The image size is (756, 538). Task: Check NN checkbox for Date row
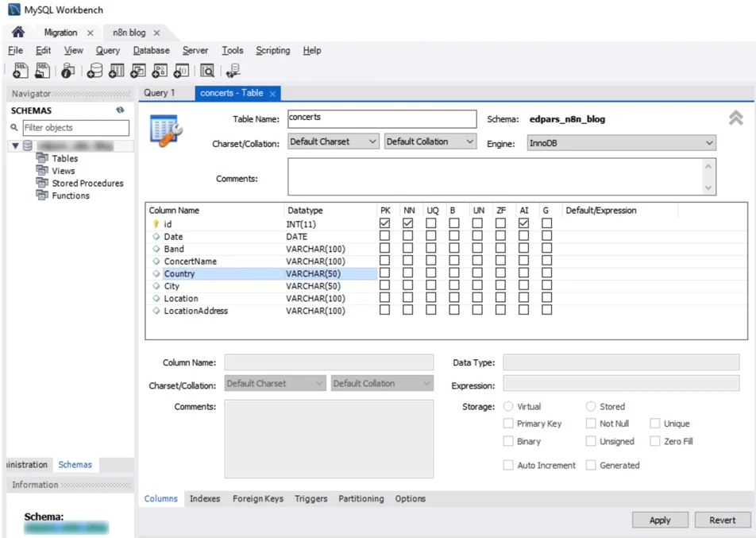(x=408, y=236)
